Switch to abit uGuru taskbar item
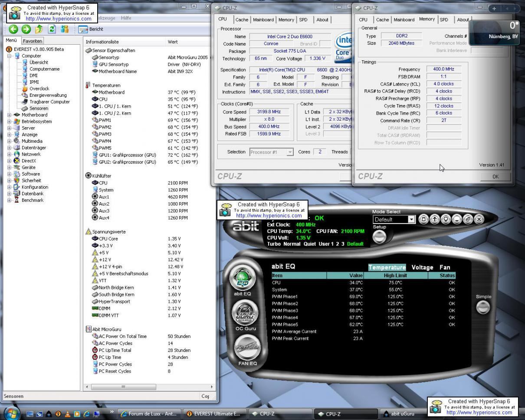 click(402, 414)
